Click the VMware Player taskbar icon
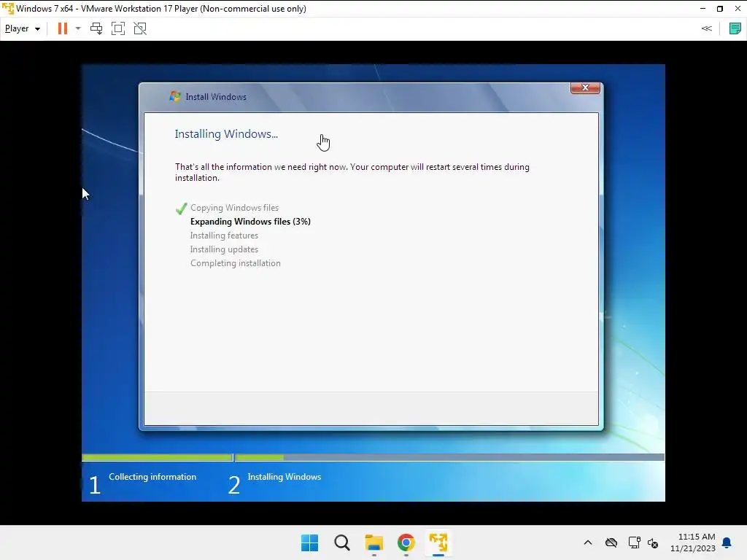Viewport: 747px width, 560px height. [x=438, y=542]
